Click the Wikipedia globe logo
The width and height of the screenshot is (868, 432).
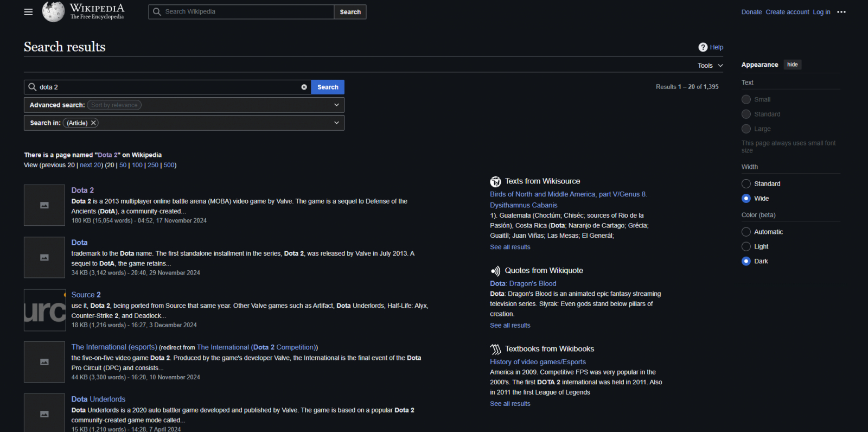pyautogui.click(x=53, y=11)
